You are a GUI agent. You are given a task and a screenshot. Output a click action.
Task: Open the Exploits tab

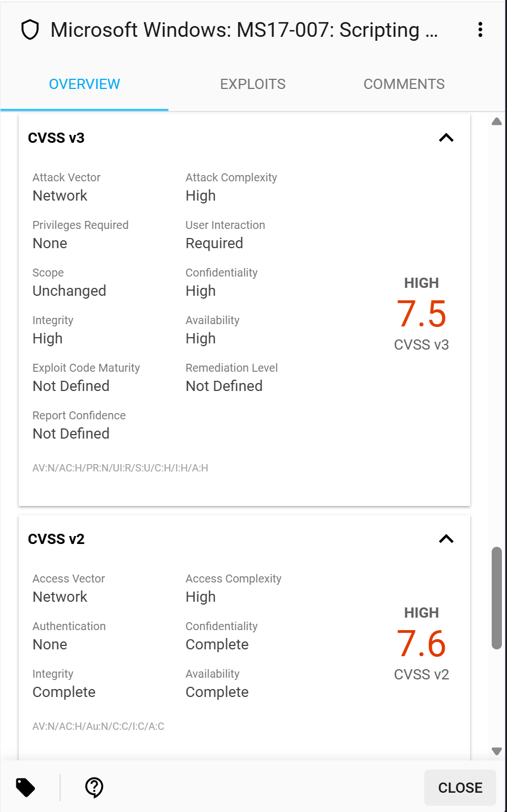(253, 84)
